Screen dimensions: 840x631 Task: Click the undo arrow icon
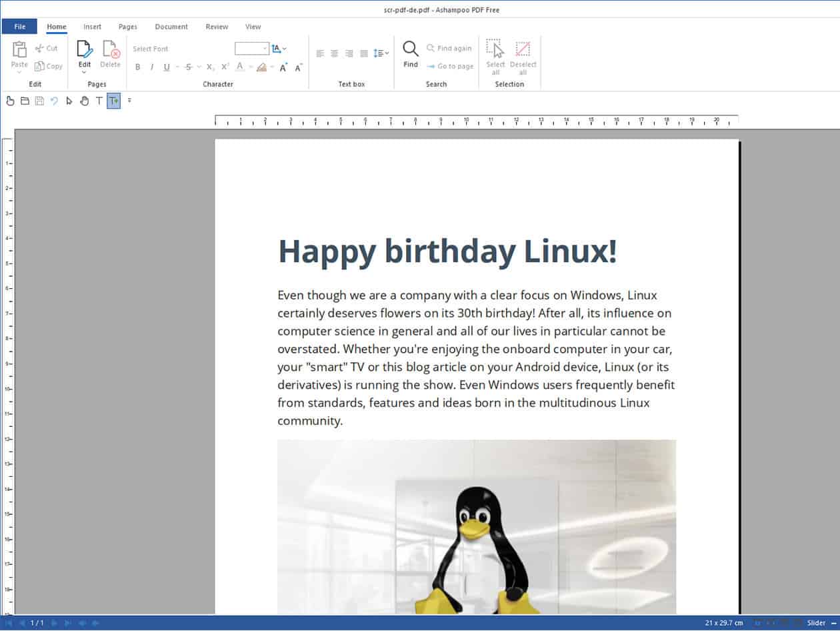(x=54, y=101)
